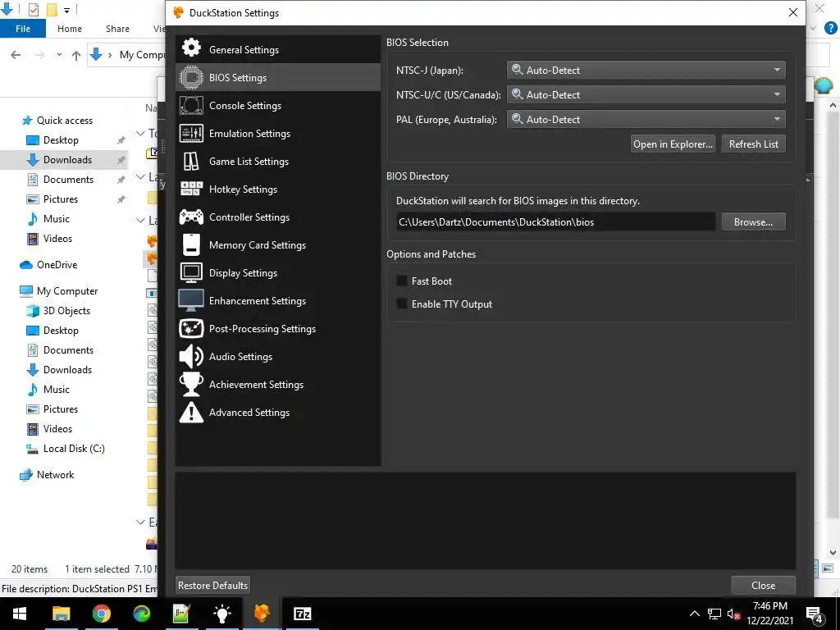Click the Refresh List button

click(754, 144)
